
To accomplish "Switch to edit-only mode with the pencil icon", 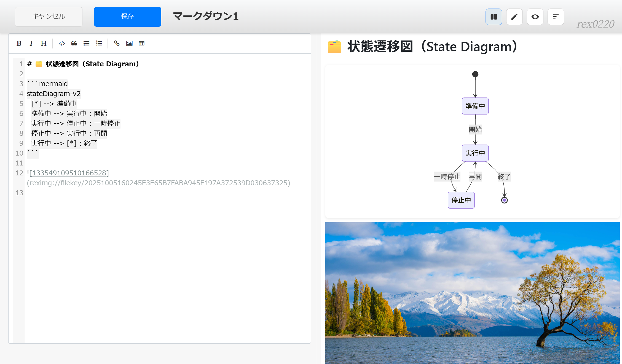I will coord(514,17).
